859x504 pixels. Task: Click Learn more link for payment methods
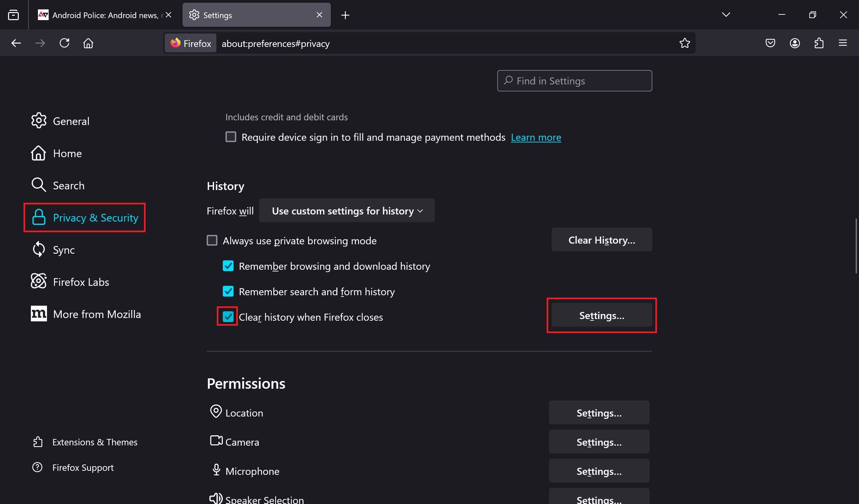coord(536,137)
